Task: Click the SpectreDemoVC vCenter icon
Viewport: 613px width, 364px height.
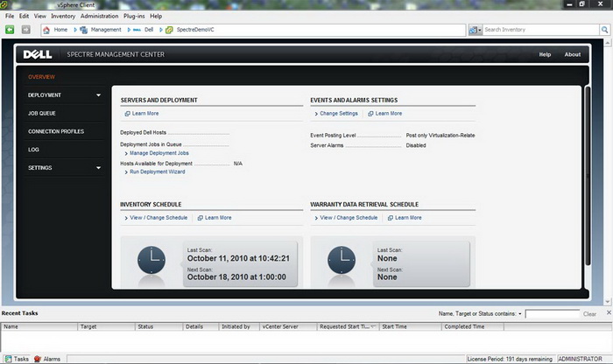Action: point(169,30)
